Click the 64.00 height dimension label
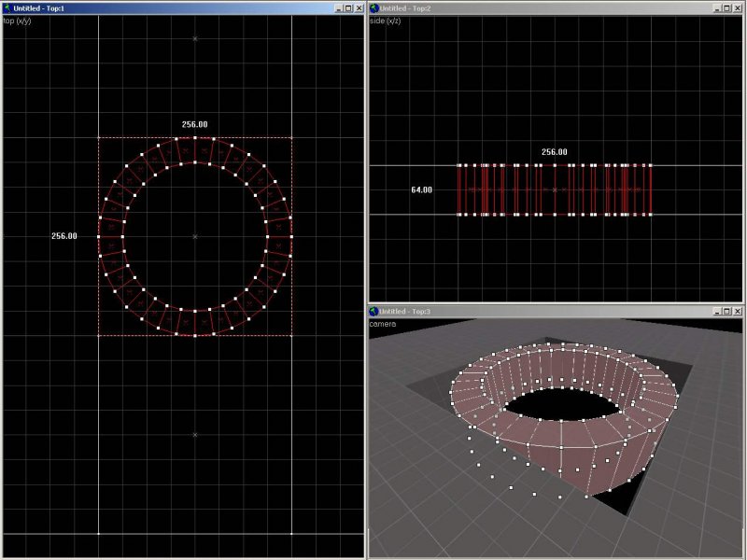Image resolution: width=747 pixels, height=560 pixels. point(421,189)
